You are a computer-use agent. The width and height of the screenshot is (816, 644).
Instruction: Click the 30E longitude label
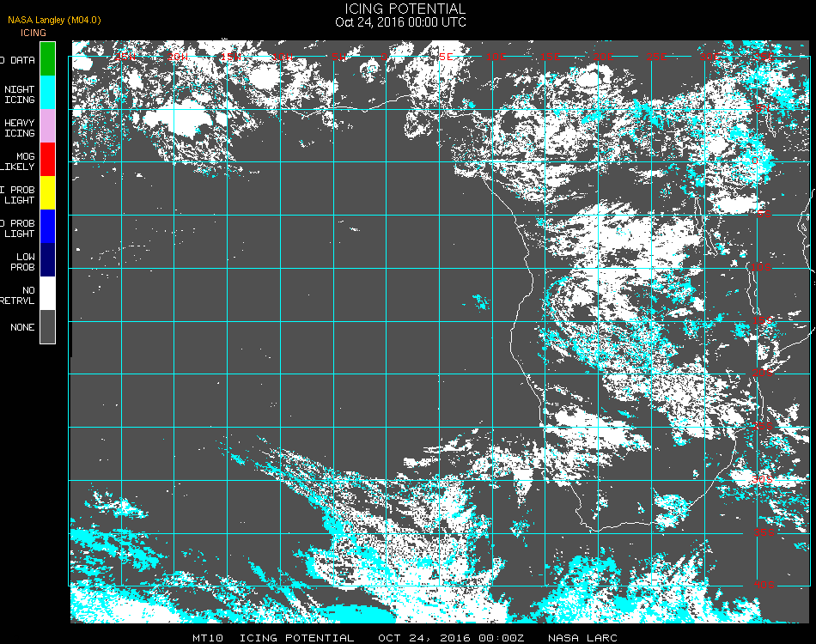pyautogui.click(x=709, y=57)
